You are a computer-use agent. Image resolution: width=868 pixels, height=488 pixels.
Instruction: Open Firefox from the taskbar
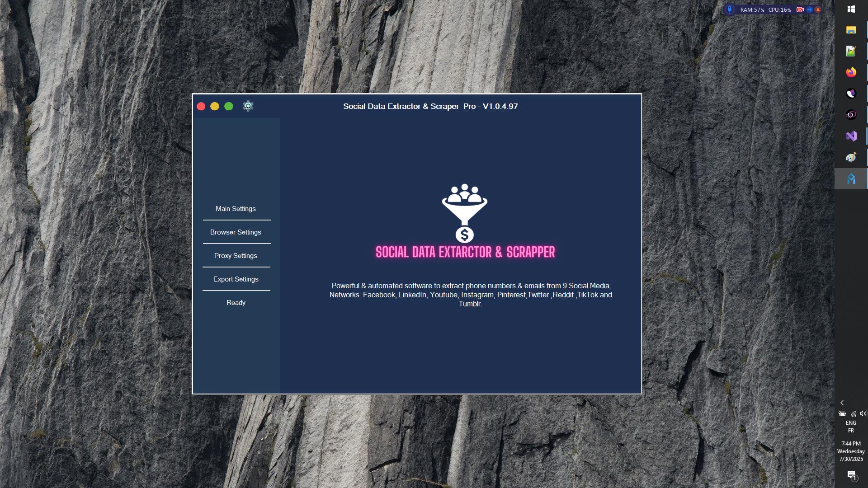(851, 72)
